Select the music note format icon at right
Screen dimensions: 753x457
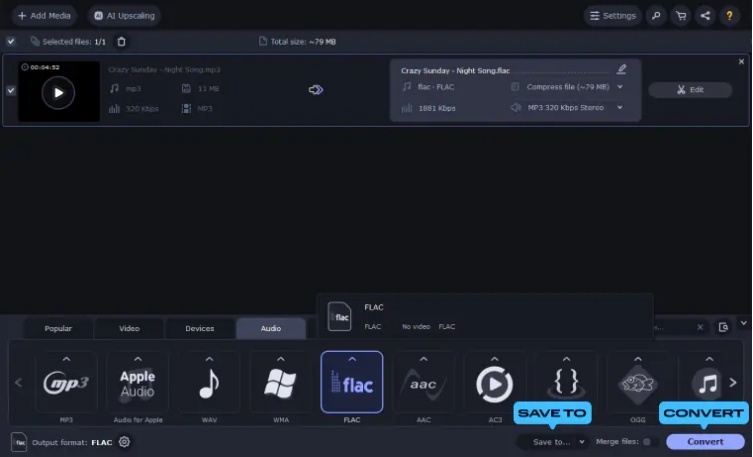pos(708,384)
